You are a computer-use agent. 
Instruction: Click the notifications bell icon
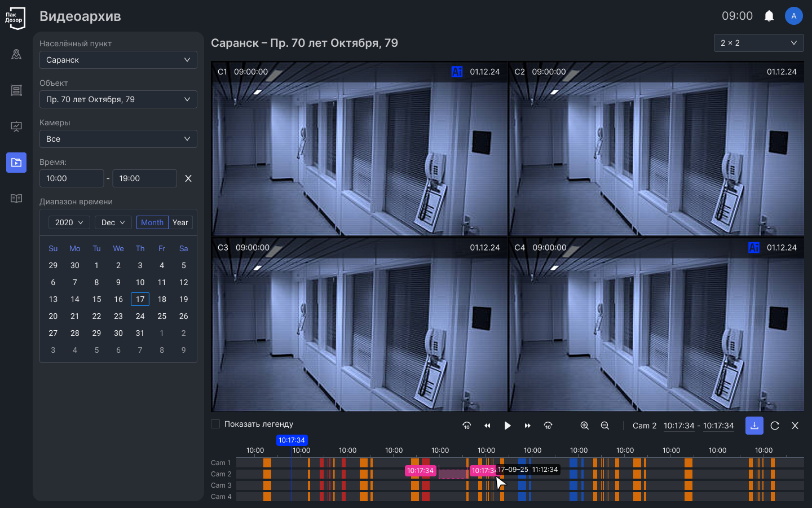[769, 16]
